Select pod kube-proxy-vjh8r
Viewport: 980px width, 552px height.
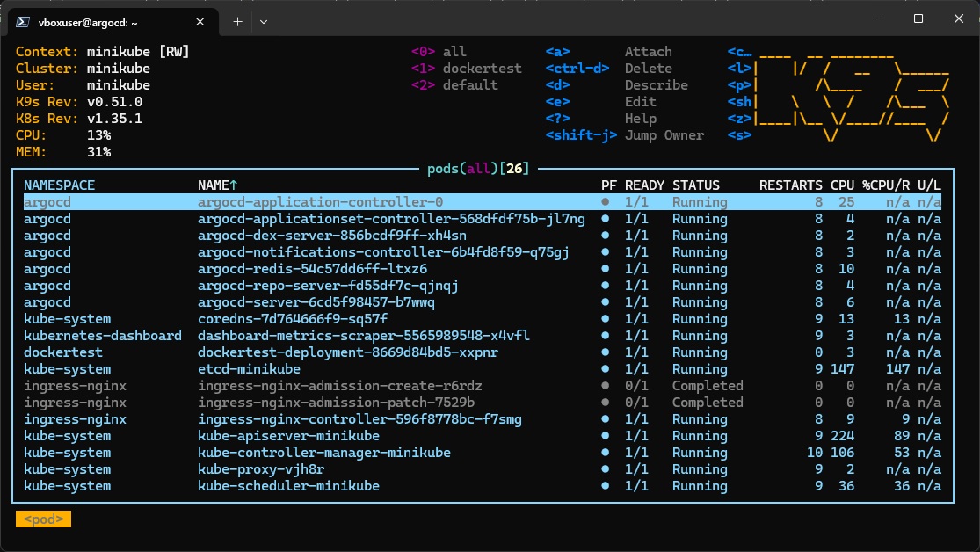(483, 469)
